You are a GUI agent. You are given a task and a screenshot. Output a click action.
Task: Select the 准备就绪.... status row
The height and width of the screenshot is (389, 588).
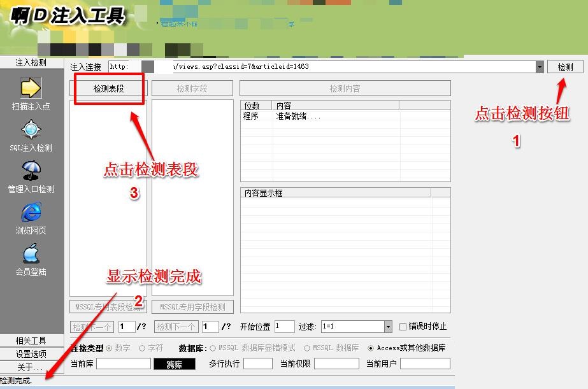coord(345,116)
